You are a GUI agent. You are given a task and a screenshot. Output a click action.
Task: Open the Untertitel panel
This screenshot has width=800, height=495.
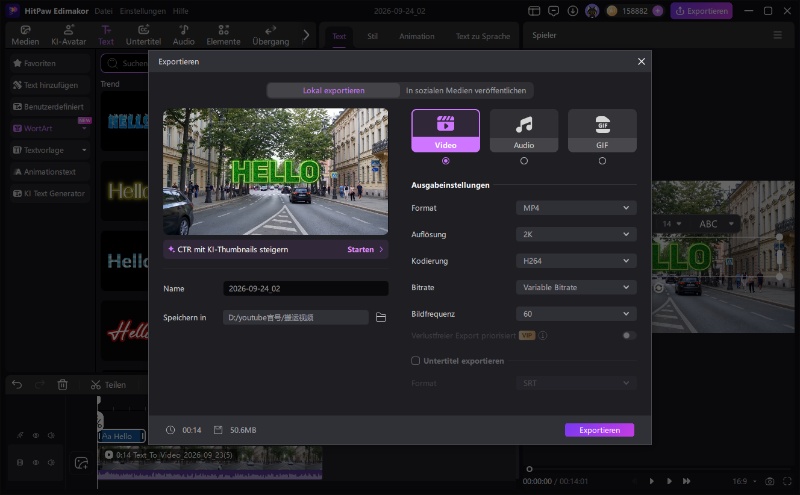[x=143, y=35]
